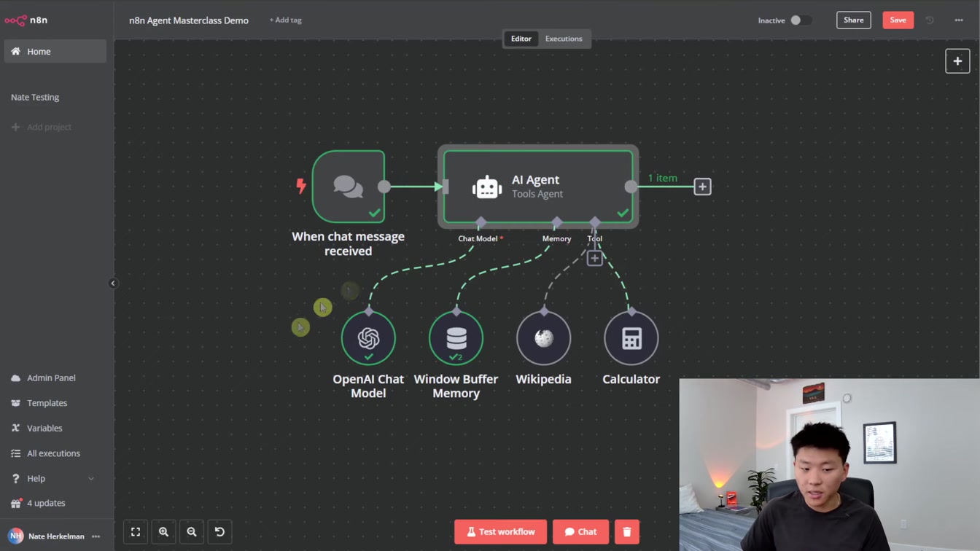This screenshot has height=551, width=980.
Task: Select the Calculator tool node
Action: (631, 338)
